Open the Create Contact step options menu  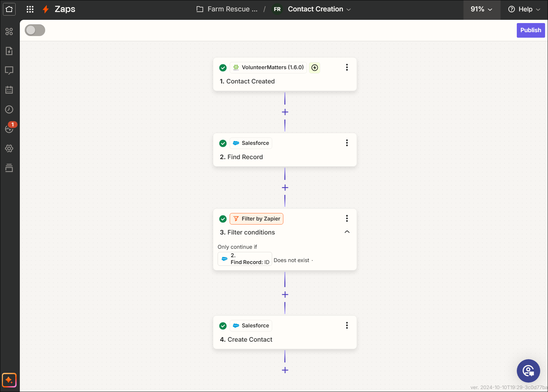pyautogui.click(x=347, y=325)
